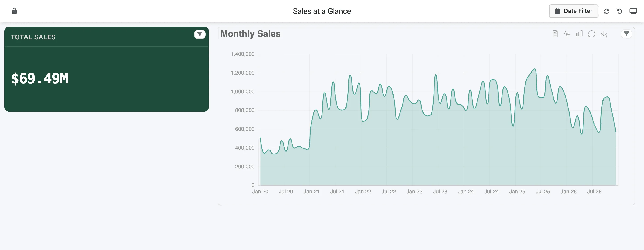This screenshot has width=644, height=250.
Task: Click the Jan 24 x-axis label
Action: 466,191
